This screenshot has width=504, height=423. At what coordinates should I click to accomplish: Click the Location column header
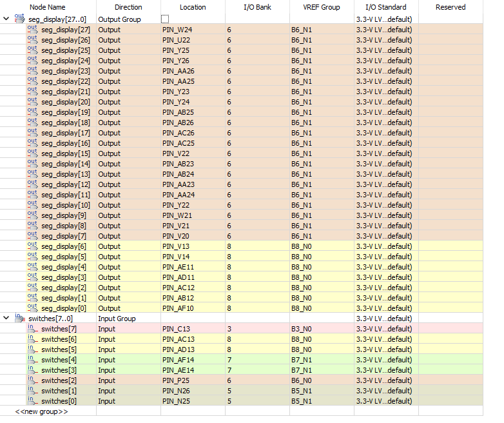click(x=193, y=7)
